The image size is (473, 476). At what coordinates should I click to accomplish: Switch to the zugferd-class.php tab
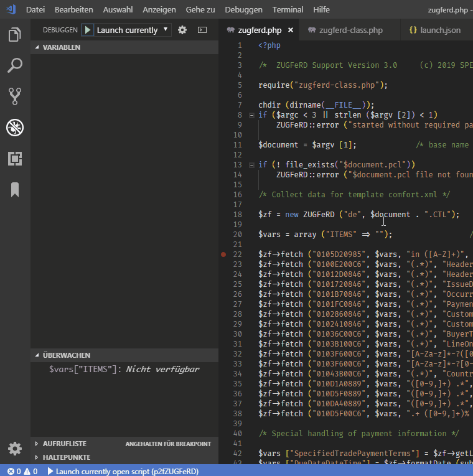(x=350, y=30)
